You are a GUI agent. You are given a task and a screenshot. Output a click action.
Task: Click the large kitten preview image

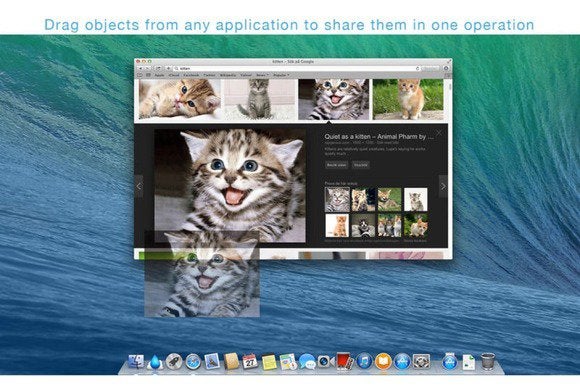230,185
